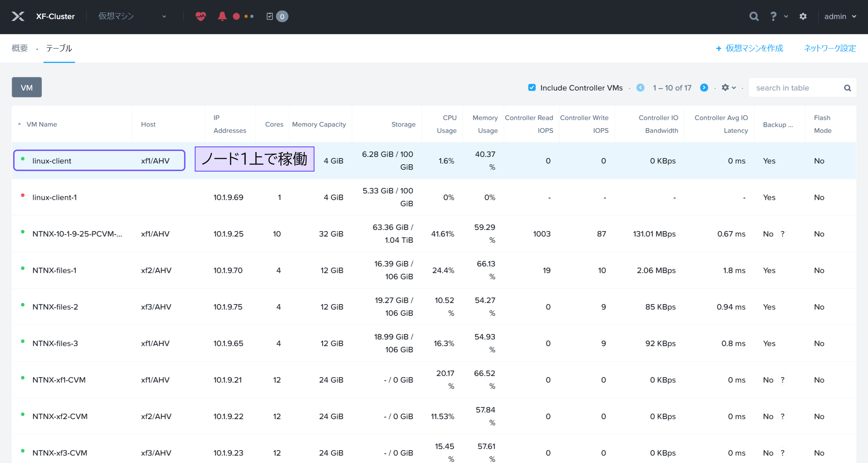Open the top bar settings gear icon
Image resolution: width=868 pixels, height=463 pixels.
tap(803, 16)
